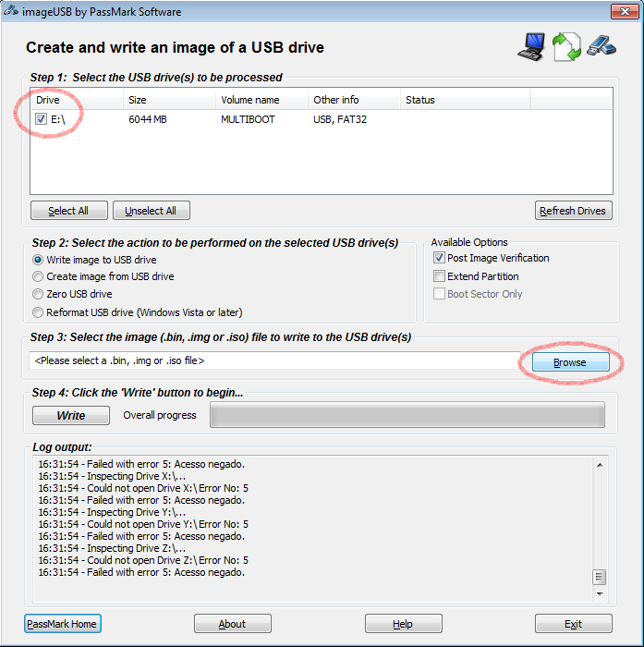Enable the Extend Partition checkbox

[x=440, y=276]
